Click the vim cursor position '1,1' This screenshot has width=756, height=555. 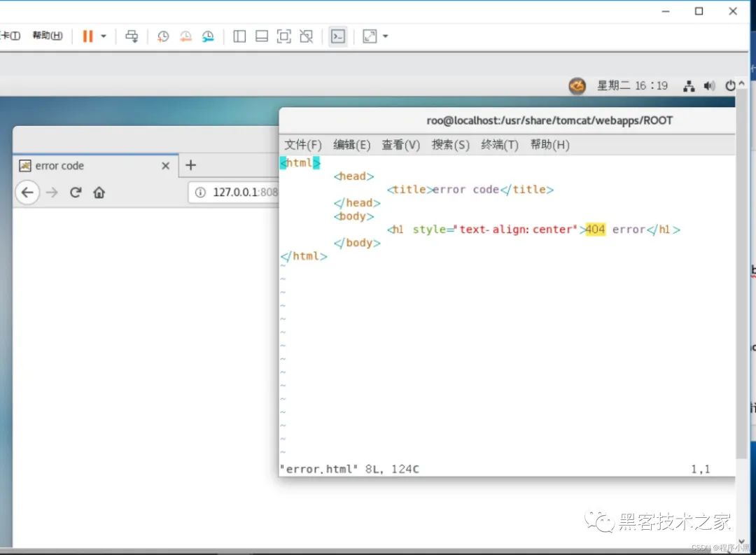[701, 469]
